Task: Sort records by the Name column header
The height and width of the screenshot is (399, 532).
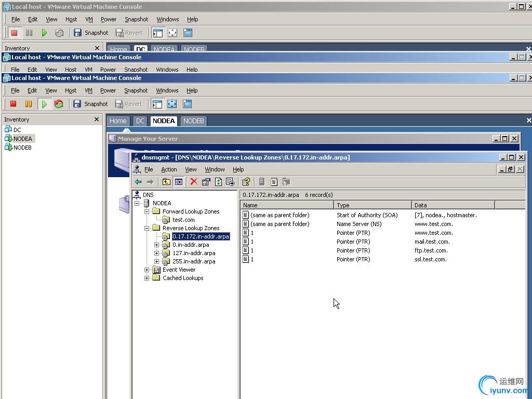Action: click(287, 205)
